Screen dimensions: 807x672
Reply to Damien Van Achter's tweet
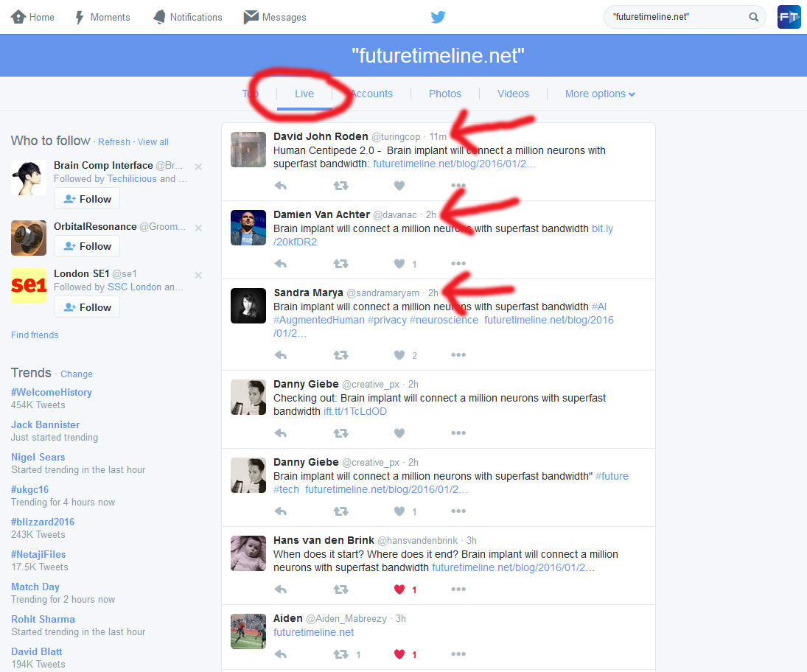pos(281,264)
